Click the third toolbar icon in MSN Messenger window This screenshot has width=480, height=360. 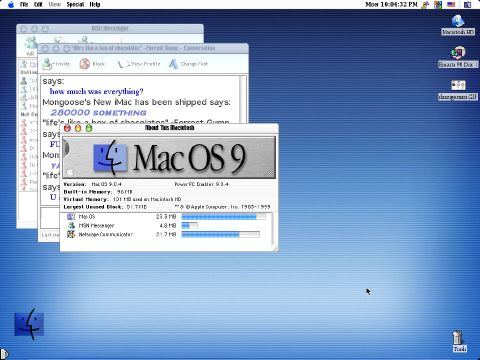85,40
